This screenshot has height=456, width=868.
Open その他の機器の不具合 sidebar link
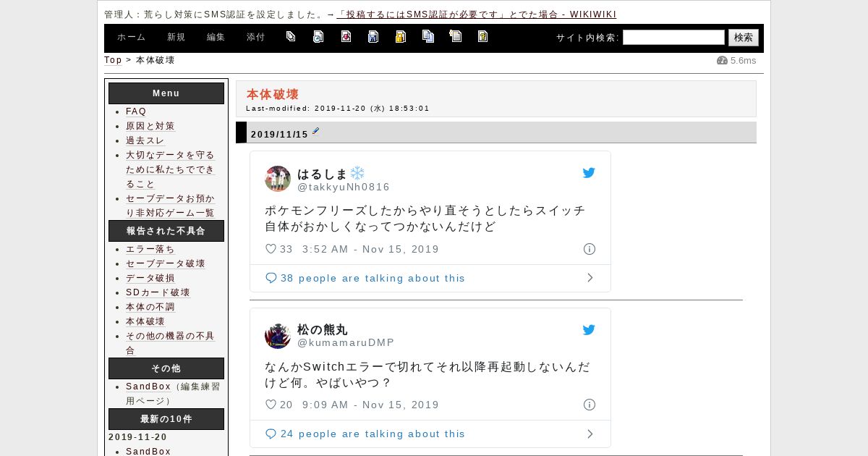(x=171, y=343)
